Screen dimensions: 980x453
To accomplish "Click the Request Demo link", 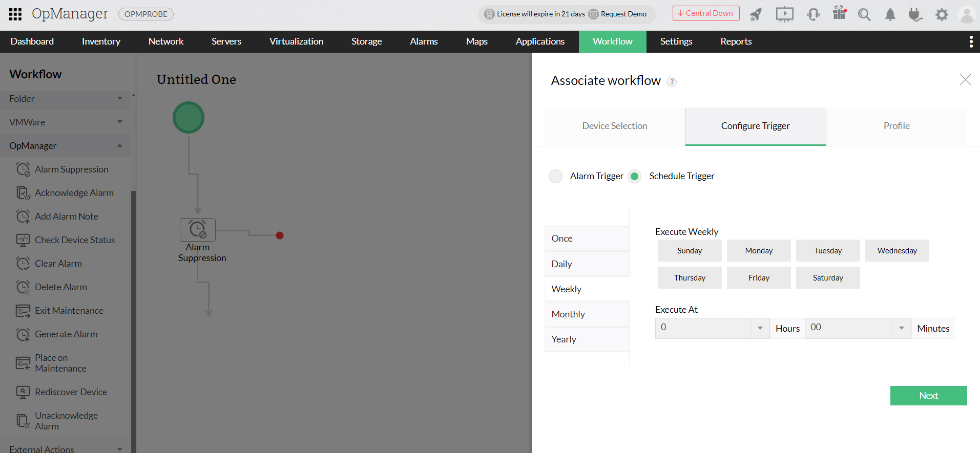I will pyautogui.click(x=618, y=14).
